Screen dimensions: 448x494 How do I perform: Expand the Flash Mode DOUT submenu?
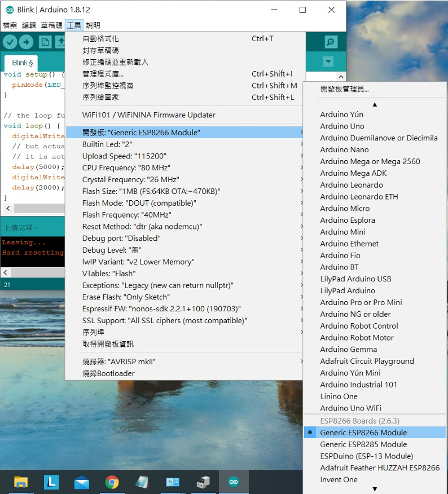[185, 203]
